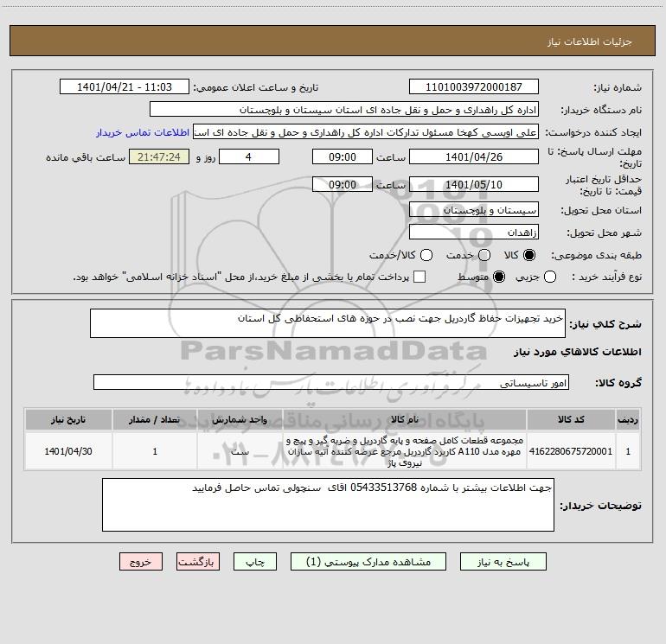Screen dimensions: 666x644
Task: Click the announcement date 1401/04/21 field
Action: click(x=125, y=86)
